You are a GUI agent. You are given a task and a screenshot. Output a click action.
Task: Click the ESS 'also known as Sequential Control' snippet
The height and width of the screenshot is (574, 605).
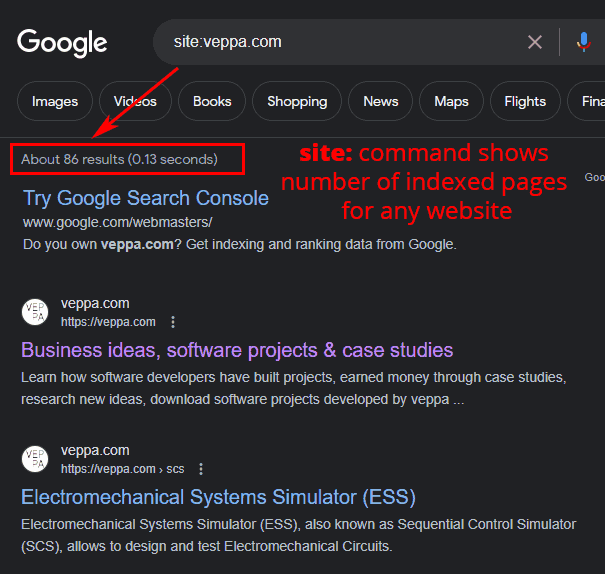299,535
